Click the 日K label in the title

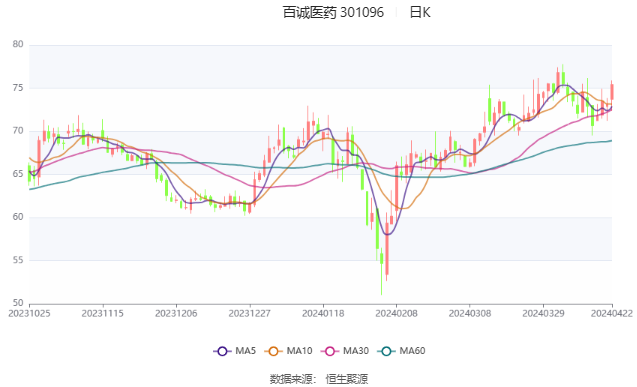tap(420, 13)
